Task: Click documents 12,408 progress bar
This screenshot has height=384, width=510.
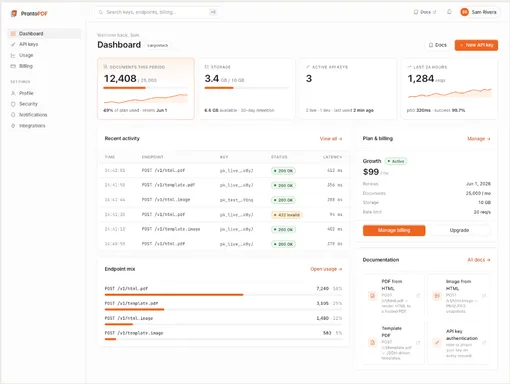Action: (x=146, y=88)
